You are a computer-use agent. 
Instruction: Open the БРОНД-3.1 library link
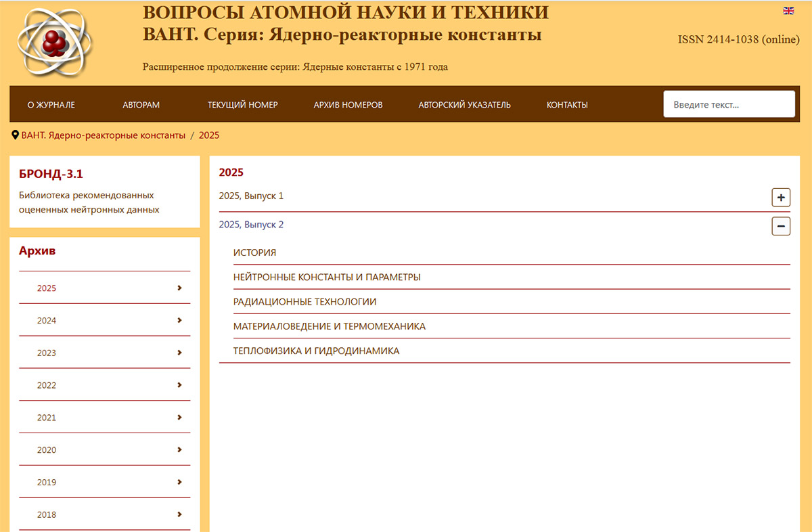51,174
